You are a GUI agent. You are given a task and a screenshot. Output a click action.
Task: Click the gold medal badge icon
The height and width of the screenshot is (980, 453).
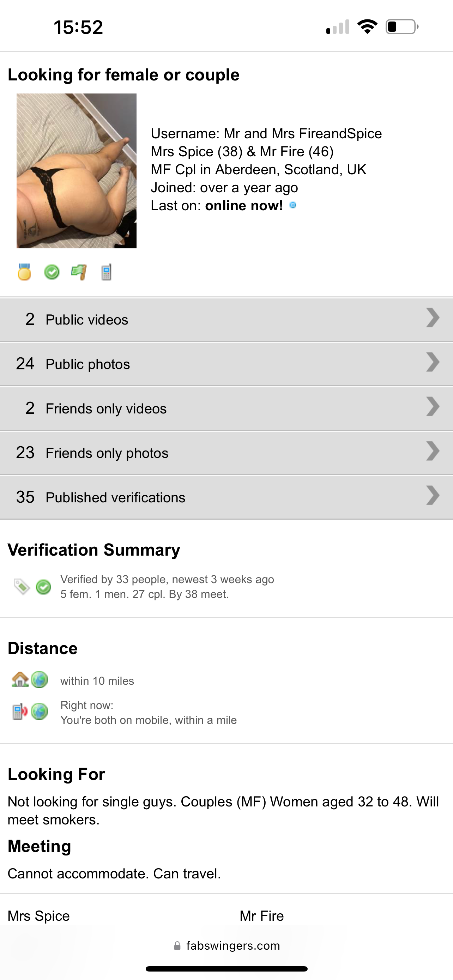[24, 272]
